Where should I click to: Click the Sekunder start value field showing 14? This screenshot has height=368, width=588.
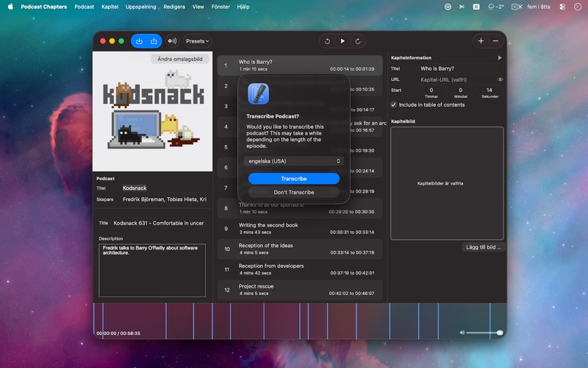(x=490, y=90)
